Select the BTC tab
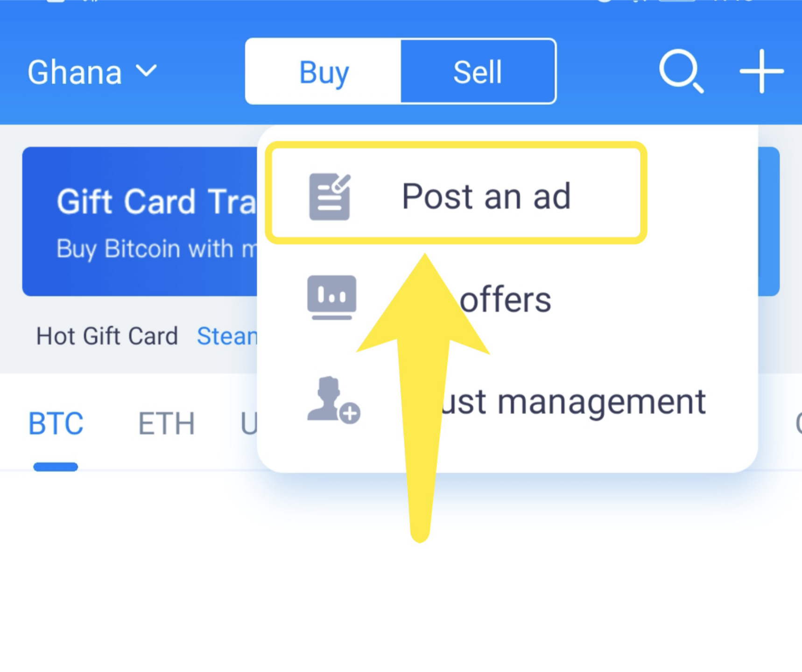The image size is (802, 672). coord(56,424)
